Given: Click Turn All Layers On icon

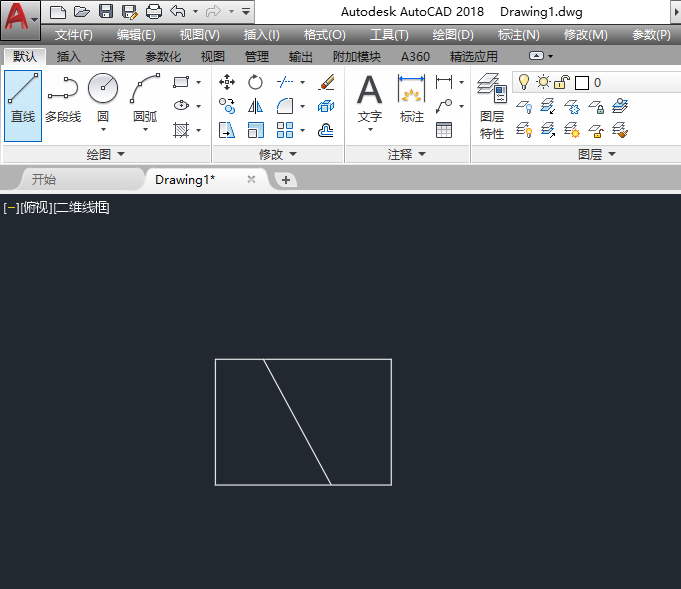Looking at the screenshot, I should tap(524, 130).
